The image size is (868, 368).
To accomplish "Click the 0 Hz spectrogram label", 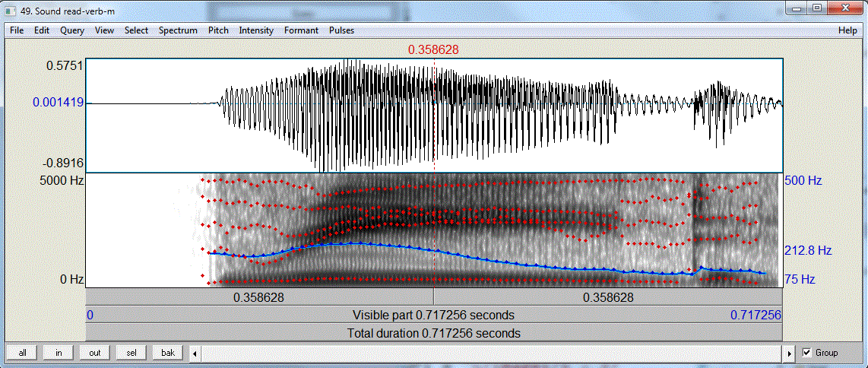I will point(72,280).
